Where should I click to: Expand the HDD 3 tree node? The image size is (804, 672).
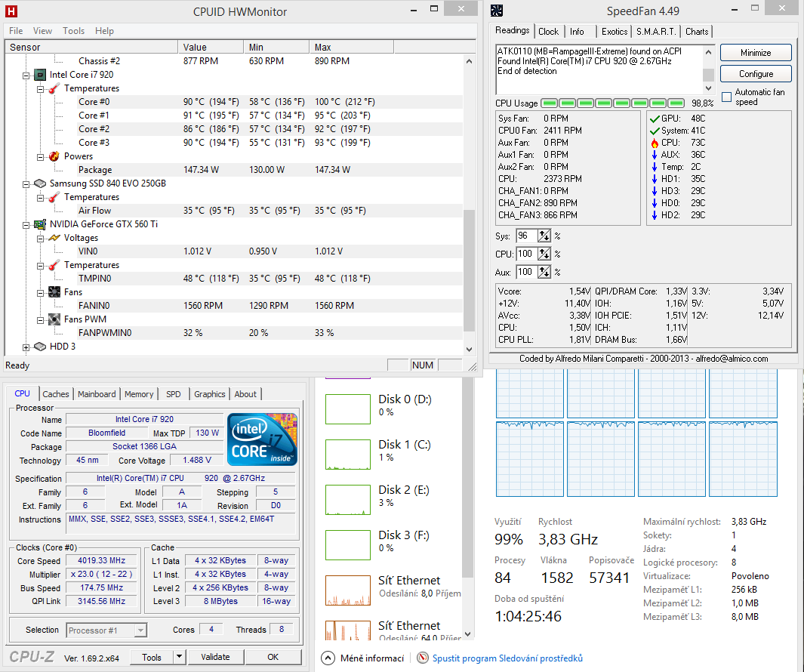26,347
